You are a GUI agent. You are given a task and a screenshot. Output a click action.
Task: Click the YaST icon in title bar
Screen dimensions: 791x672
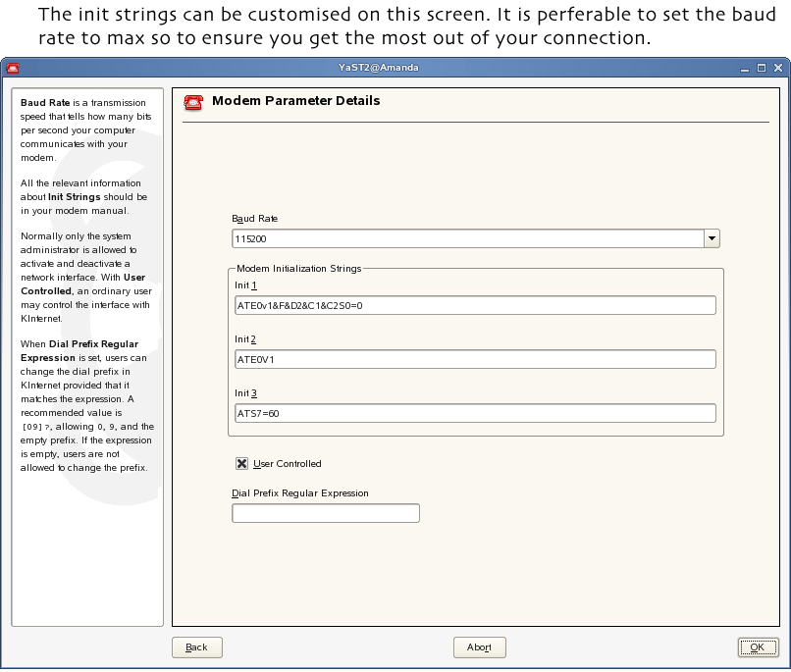(13, 69)
